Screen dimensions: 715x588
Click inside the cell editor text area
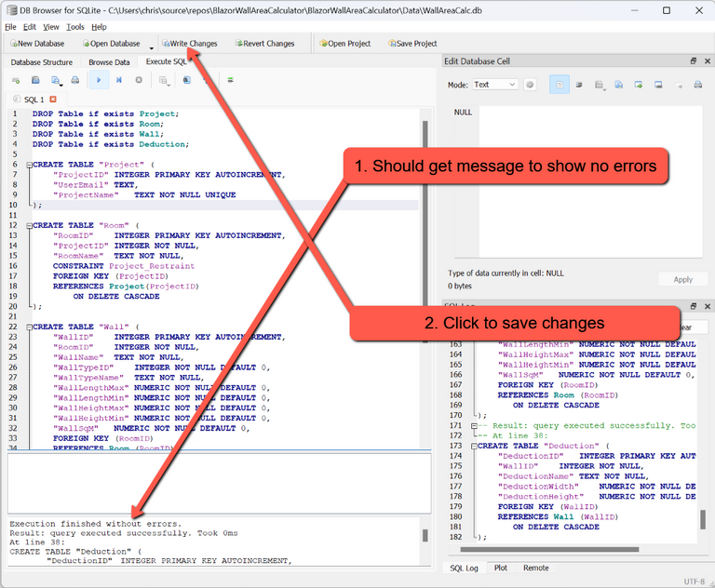click(590, 181)
